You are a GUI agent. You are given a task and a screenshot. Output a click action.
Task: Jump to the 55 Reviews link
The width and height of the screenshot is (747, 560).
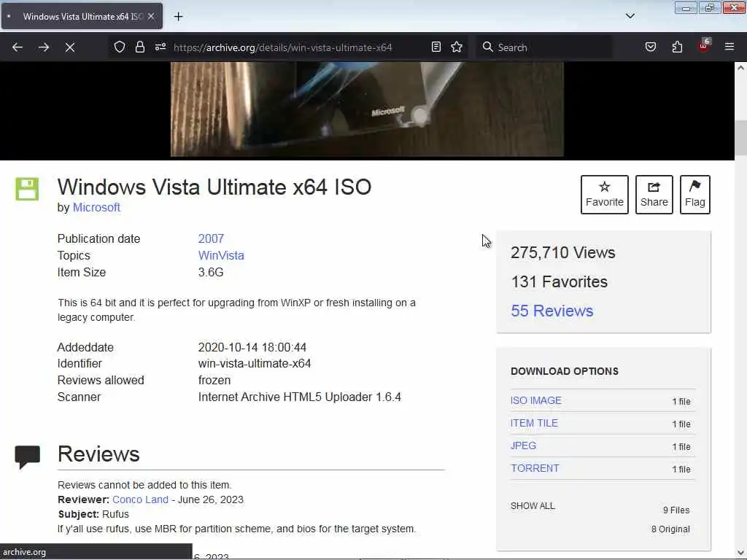pyautogui.click(x=551, y=311)
